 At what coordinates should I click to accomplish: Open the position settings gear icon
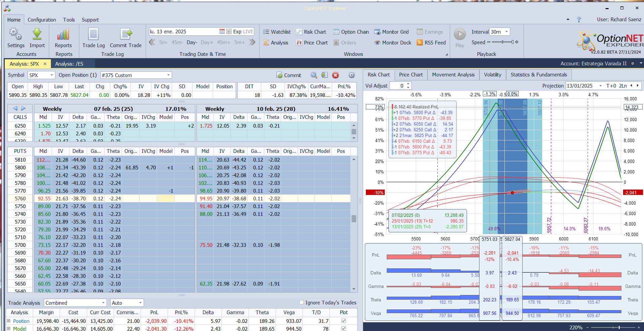click(x=352, y=75)
